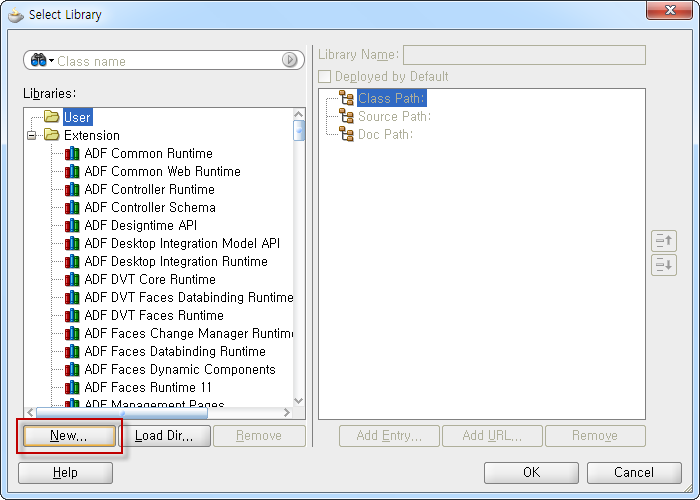Select ADF DVT Faces Databinding Runtime
Screen dimensions: 700x500
click(x=188, y=297)
